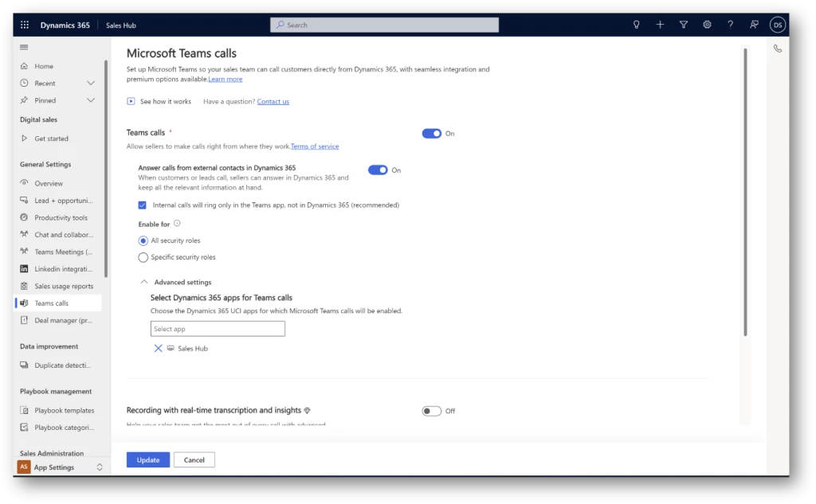Open the settings gear icon
Screen dimensions: 816x504
[707, 25]
